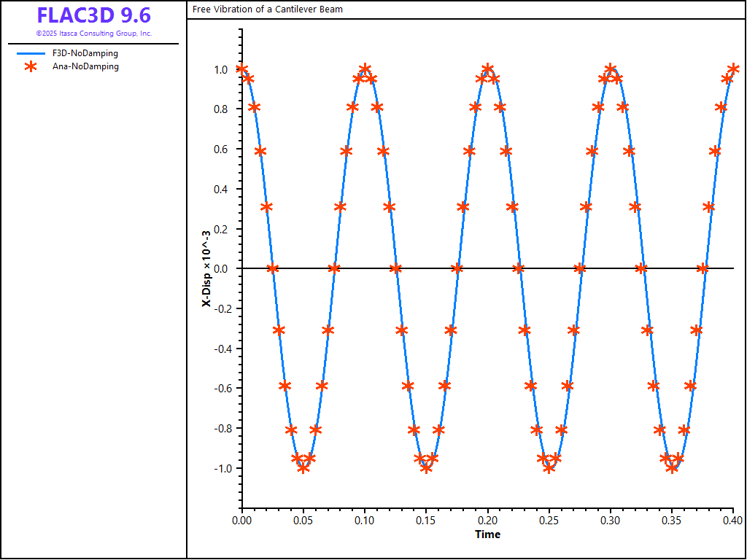The width and height of the screenshot is (747, 560).
Task: Pick the asterisk marker at the peak at time 0.30
Action: click(611, 69)
